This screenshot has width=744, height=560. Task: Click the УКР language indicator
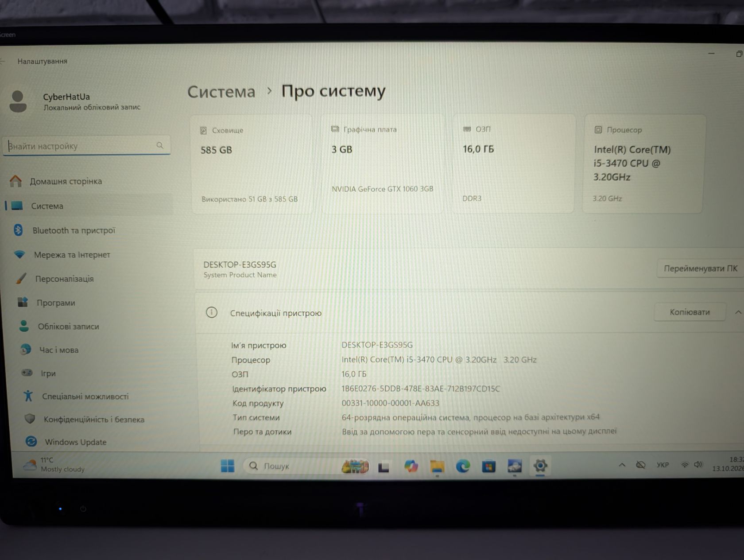coord(663,465)
